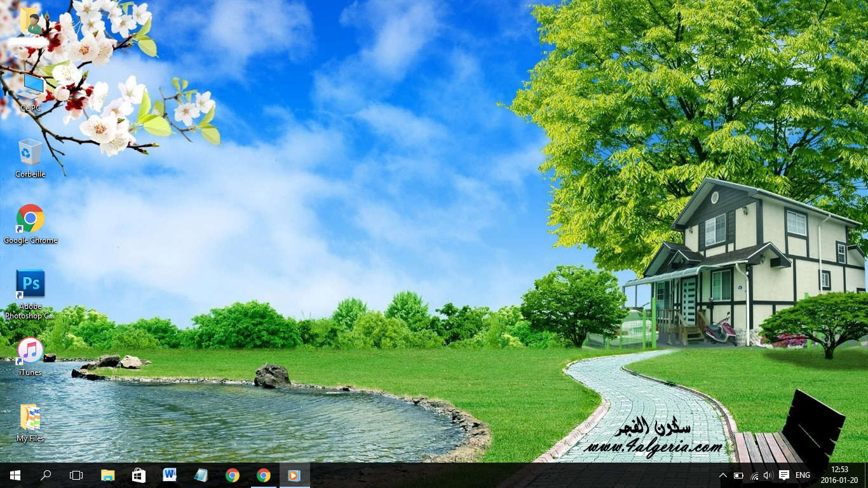Expand the hidden system tray icons
Screen dimensions: 868x488
[723, 475]
